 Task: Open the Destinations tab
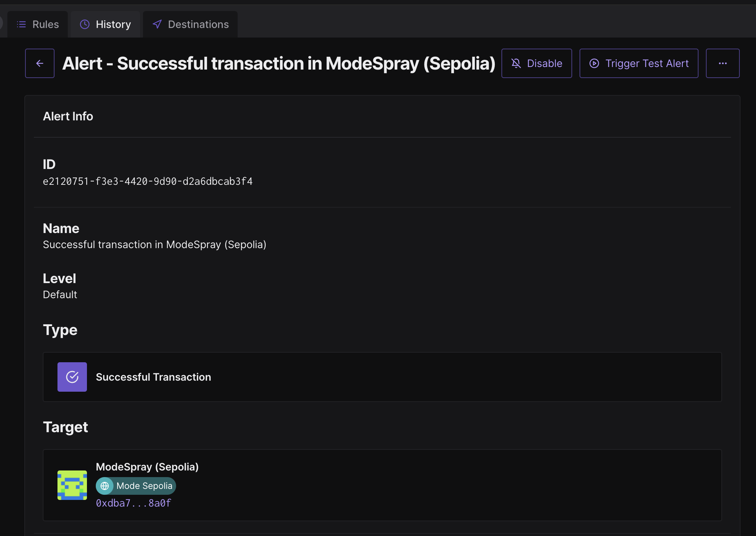pyautogui.click(x=190, y=24)
